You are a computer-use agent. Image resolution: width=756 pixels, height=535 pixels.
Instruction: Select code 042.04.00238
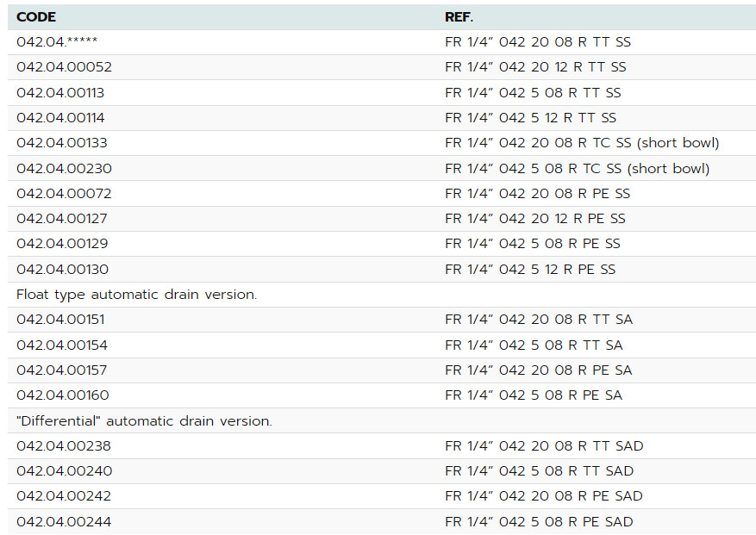pyautogui.click(x=64, y=446)
